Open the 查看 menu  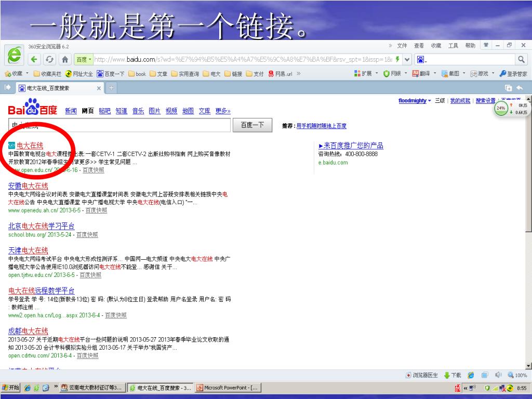point(419,46)
